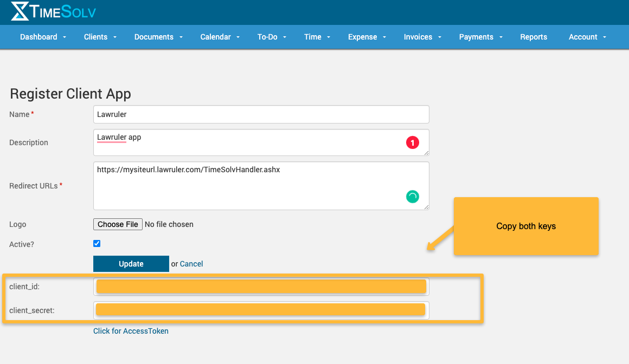The height and width of the screenshot is (364, 629).
Task: Open the Time menu
Action: pyautogui.click(x=312, y=37)
